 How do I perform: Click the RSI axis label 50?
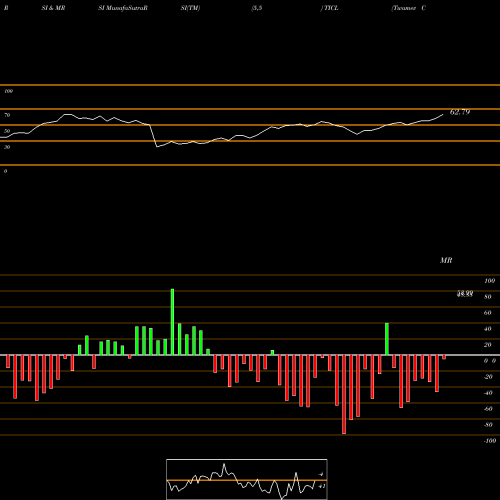pyautogui.click(x=7, y=131)
